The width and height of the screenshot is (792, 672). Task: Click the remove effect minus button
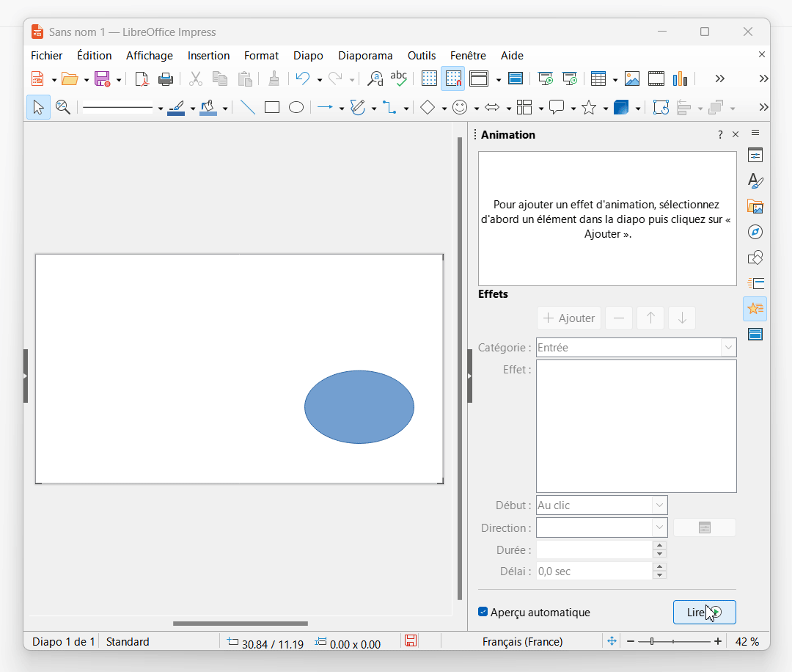619,318
